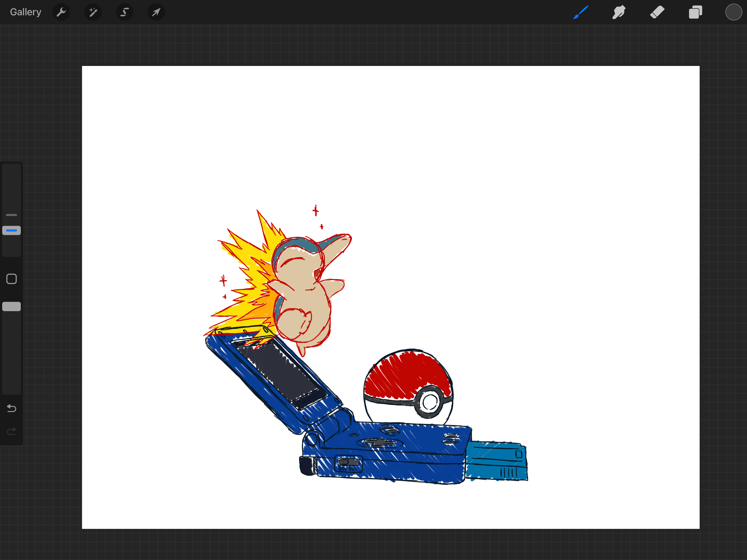Click the Pokéball on the canvas

pyautogui.click(x=408, y=388)
